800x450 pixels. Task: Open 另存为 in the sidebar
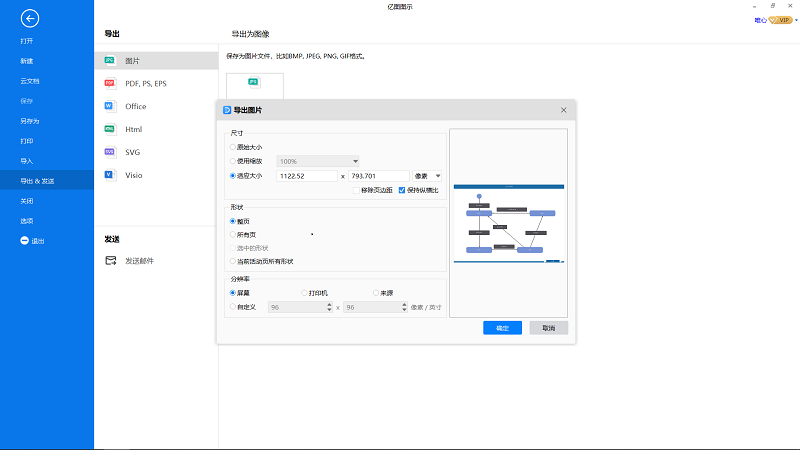(x=30, y=121)
